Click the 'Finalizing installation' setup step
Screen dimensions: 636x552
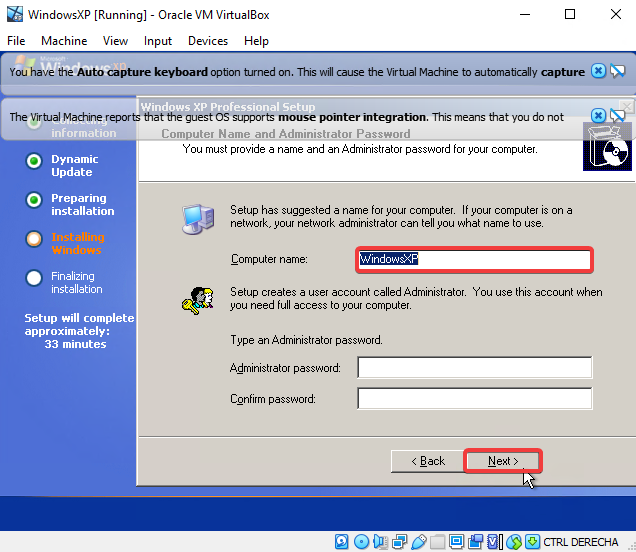77,282
